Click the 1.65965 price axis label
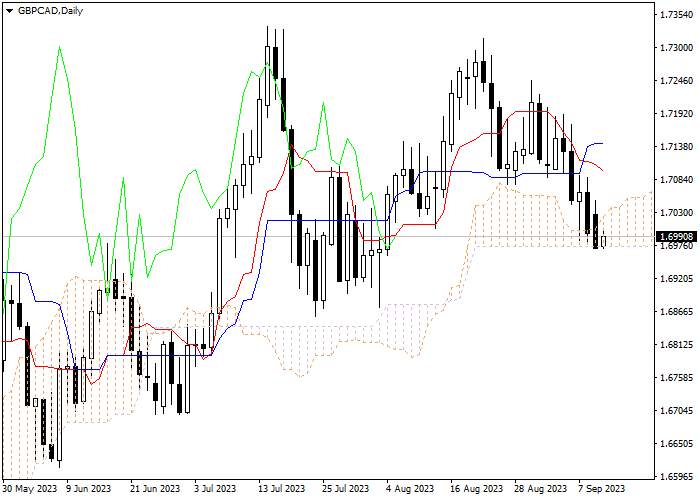The image size is (700, 500). pyautogui.click(x=676, y=477)
